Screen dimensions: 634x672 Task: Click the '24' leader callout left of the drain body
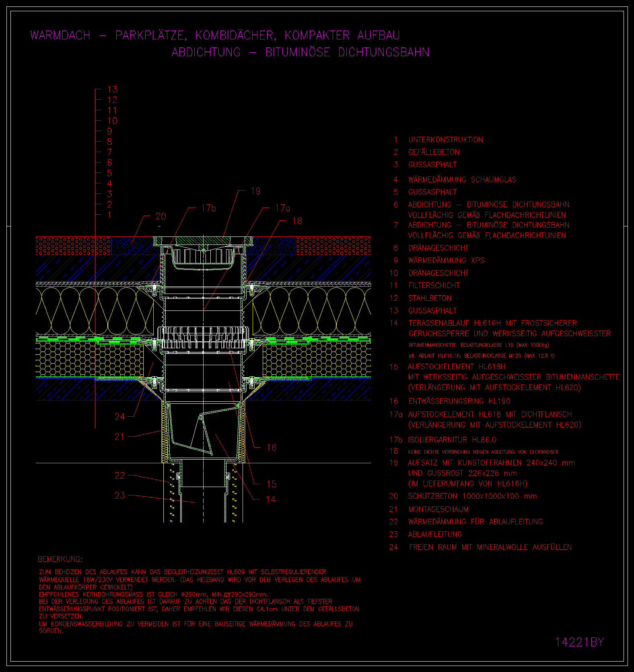120,417
